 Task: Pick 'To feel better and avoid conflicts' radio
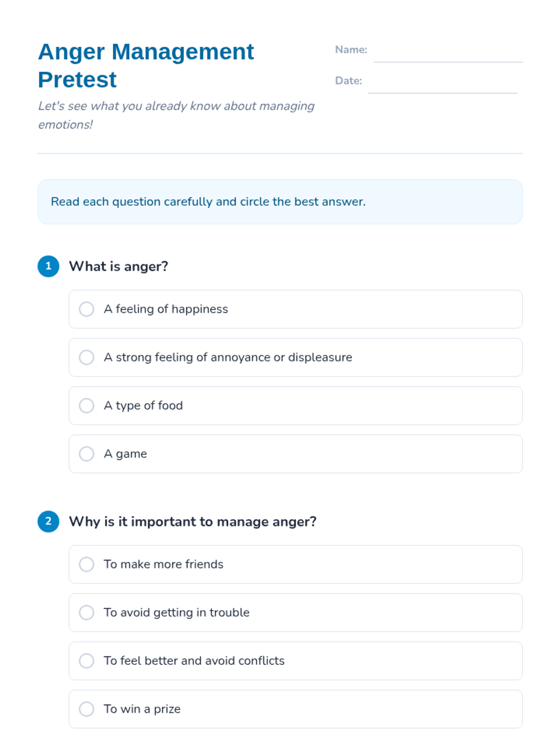click(x=86, y=661)
